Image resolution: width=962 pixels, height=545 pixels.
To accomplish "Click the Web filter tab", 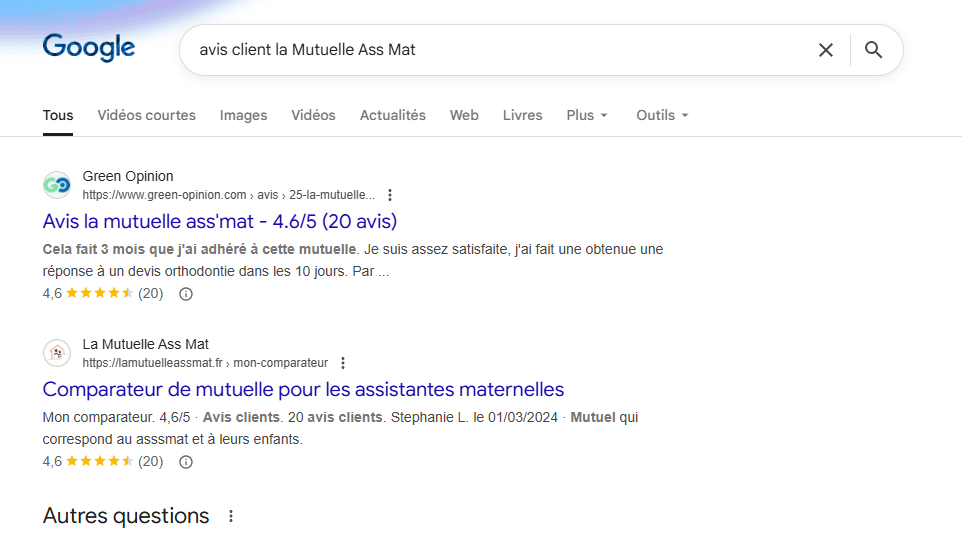I will (x=464, y=115).
